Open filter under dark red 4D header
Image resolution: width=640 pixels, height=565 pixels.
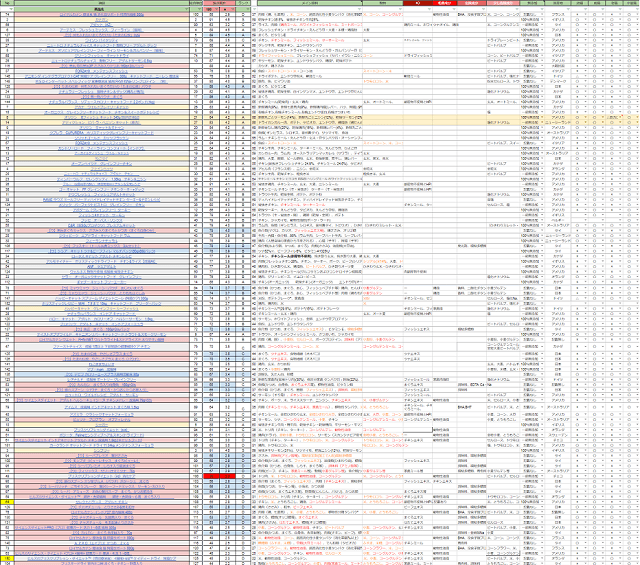point(429,9)
